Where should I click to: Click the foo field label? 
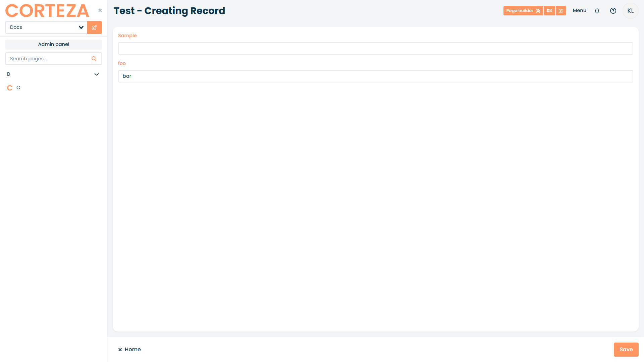[x=122, y=63]
